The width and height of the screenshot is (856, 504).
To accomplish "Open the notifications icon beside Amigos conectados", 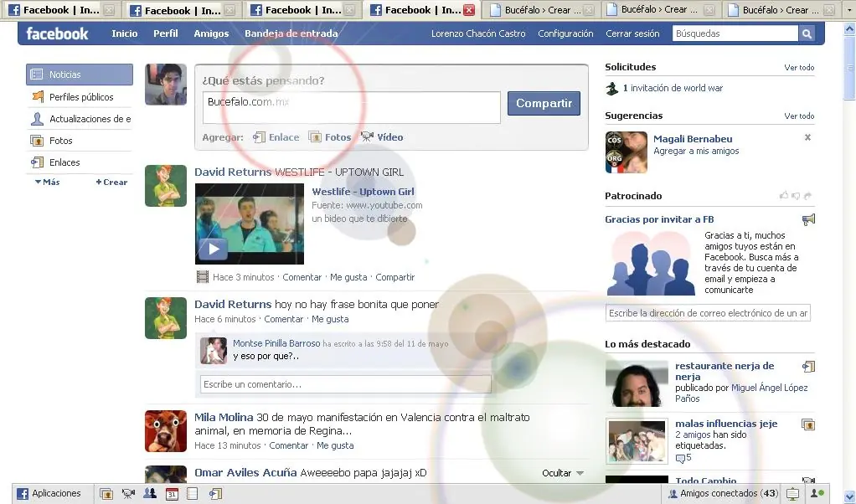I will click(x=792, y=494).
